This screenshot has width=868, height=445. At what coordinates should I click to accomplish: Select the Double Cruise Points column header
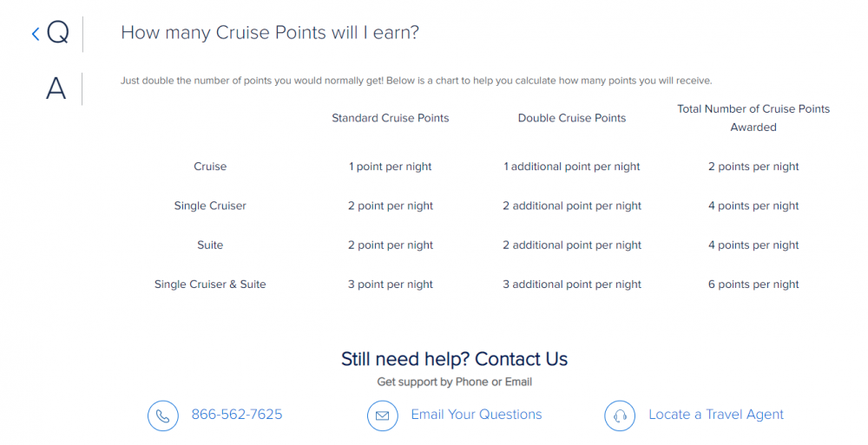pos(572,118)
